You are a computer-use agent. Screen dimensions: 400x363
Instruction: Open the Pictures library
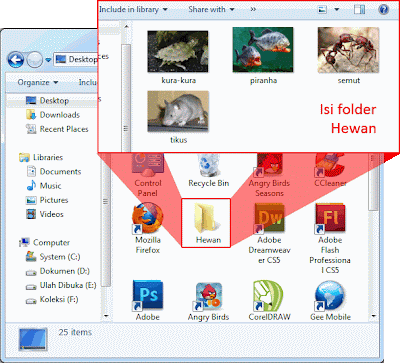(x=47, y=200)
